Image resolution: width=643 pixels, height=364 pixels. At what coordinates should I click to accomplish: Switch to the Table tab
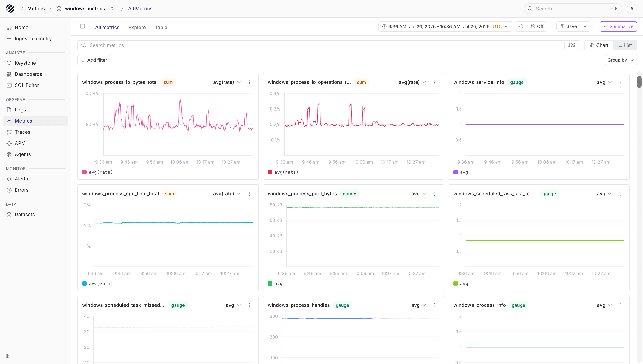click(161, 27)
